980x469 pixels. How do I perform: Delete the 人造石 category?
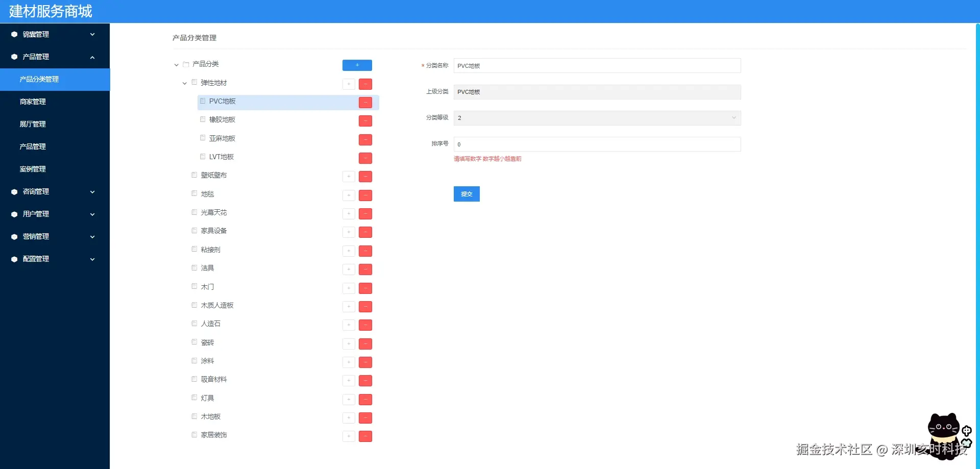point(365,325)
